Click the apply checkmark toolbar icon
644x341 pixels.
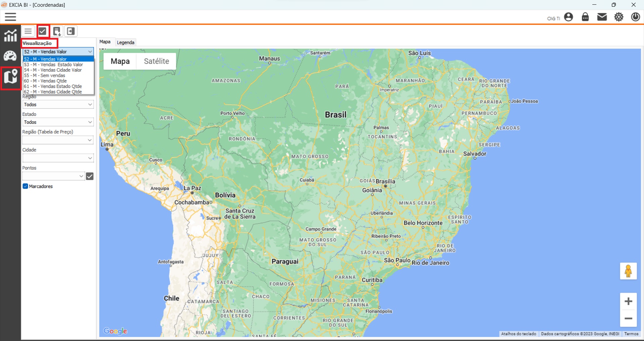[x=43, y=32]
